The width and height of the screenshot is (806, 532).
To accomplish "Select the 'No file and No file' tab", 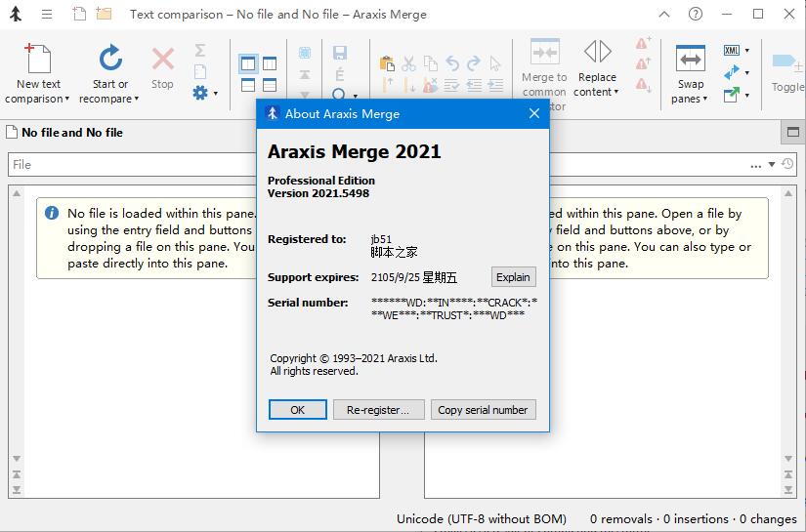I will point(64,133).
